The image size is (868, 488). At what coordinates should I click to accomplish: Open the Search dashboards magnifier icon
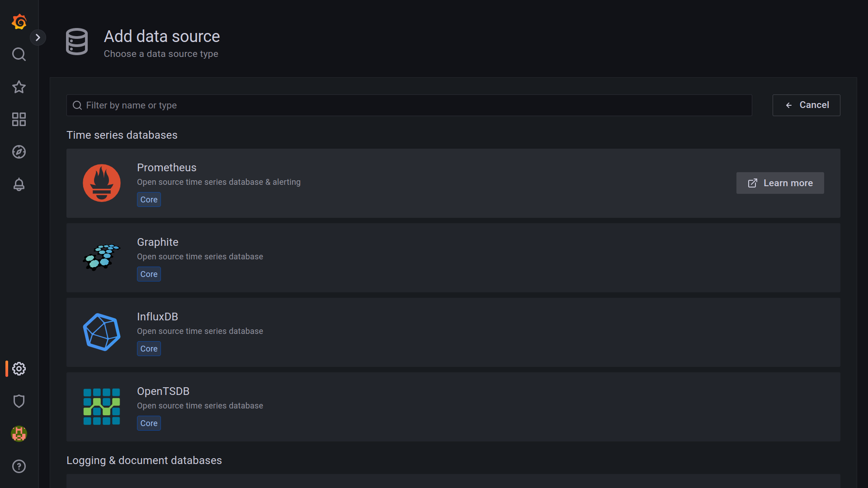[19, 54]
